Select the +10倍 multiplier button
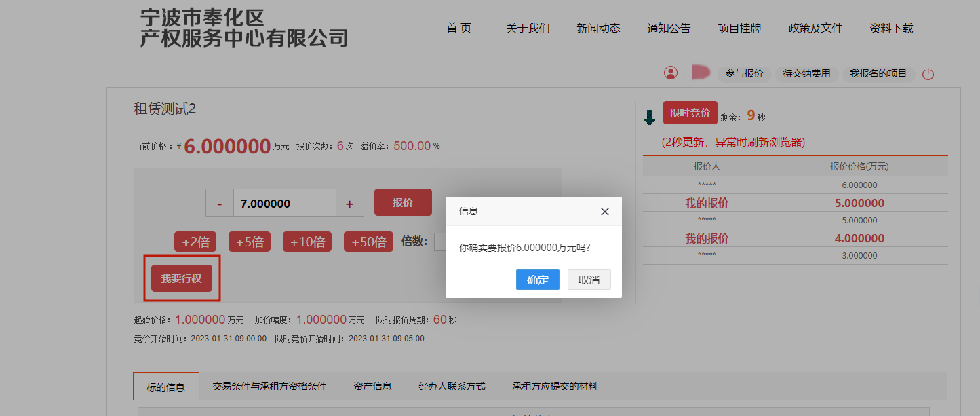980x416 pixels. [x=307, y=242]
